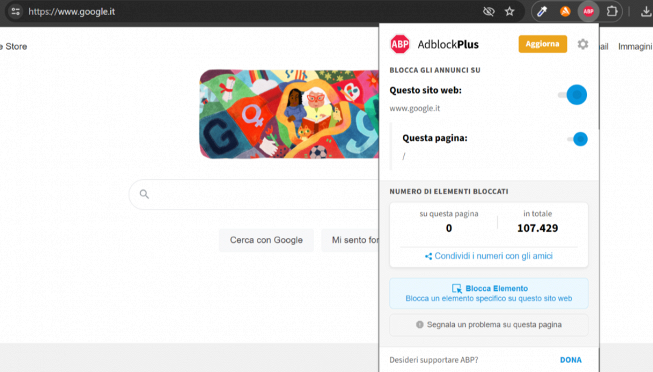Toggle ad blocking for Questa pagina

[x=578, y=139]
